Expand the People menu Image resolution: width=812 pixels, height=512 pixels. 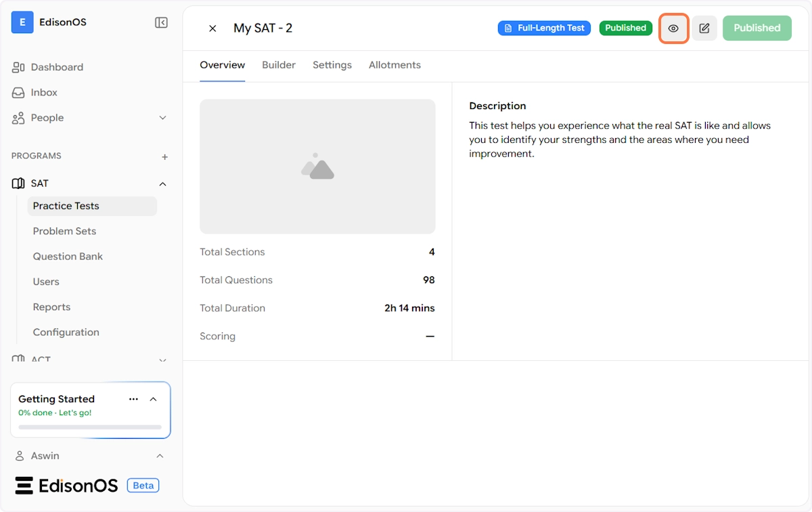point(162,118)
